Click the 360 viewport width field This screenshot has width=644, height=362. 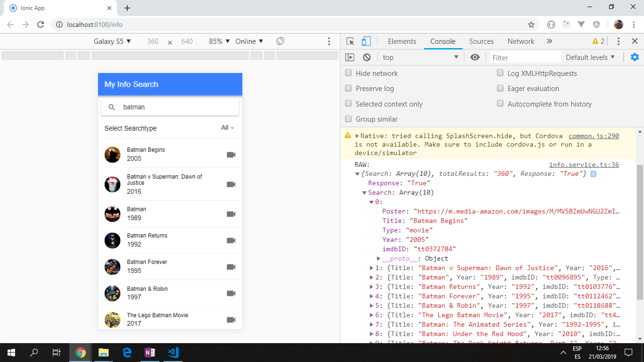[x=153, y=41]
